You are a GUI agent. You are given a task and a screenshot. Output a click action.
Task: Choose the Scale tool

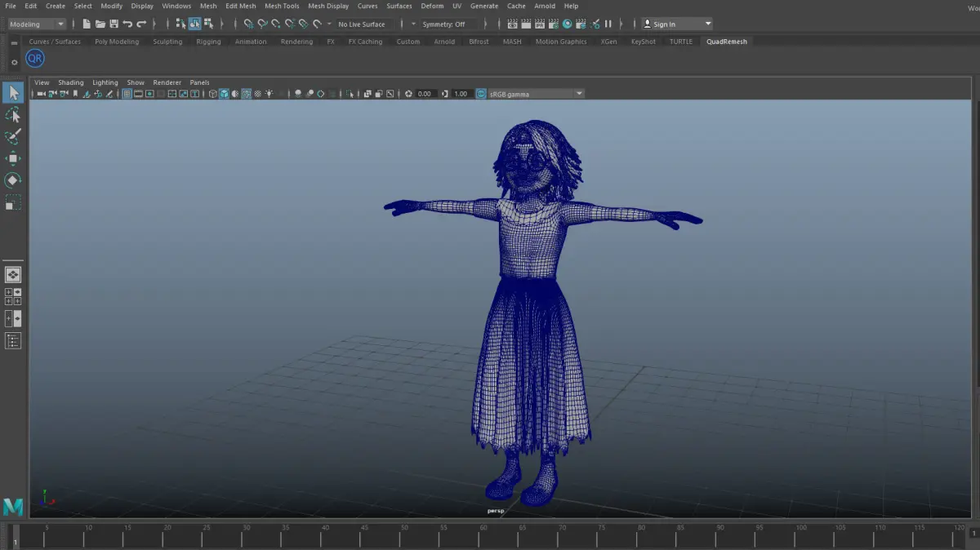point(12,202)
